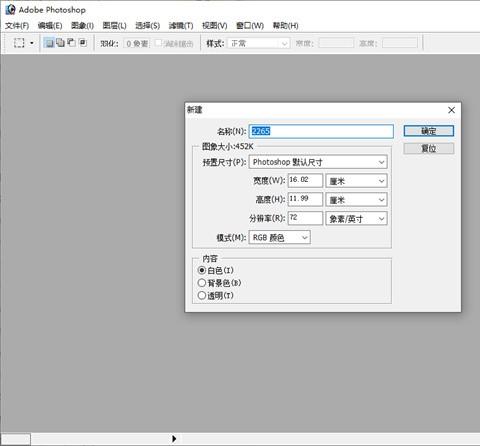Open the style (样式) dropdown in options bar

(x=258, y=43)
